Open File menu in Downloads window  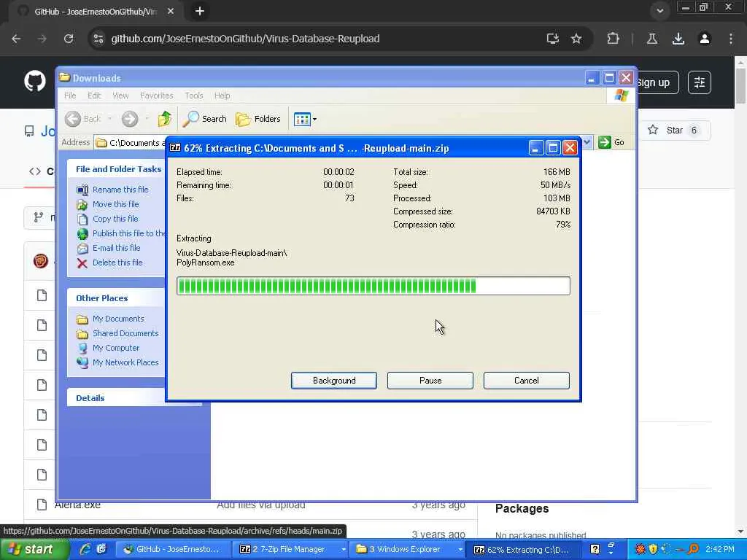(70, 96)
